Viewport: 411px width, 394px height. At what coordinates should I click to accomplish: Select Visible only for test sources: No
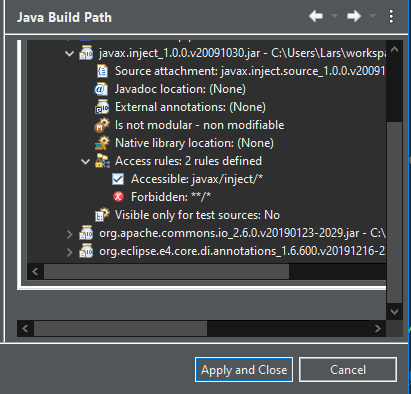click(x=197, y=215)
